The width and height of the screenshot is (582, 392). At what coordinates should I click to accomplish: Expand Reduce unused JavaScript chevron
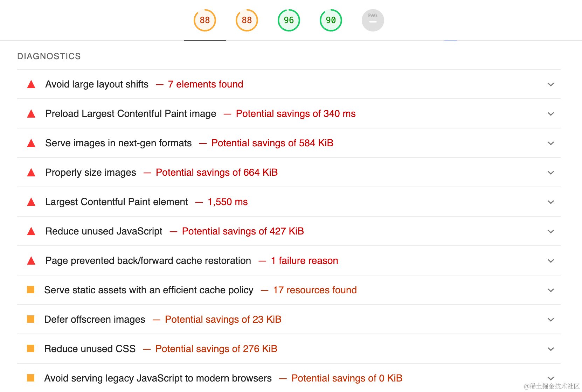pyautogui.click(x=551, y=231)
